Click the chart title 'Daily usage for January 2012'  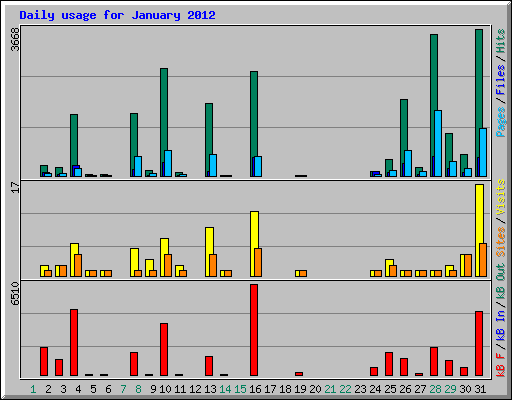click(x=117, y=15)
